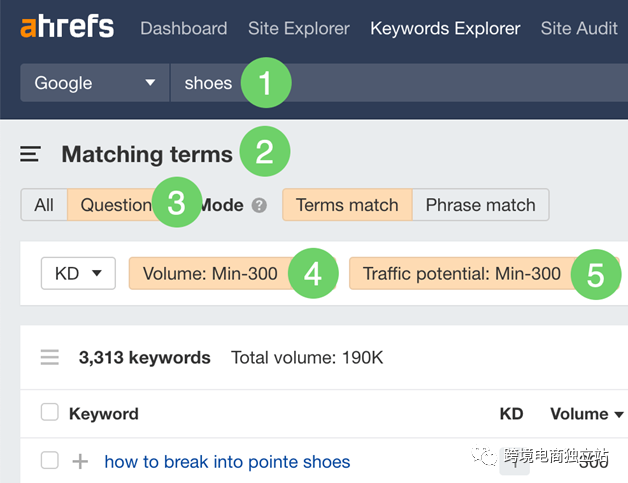Tick the select-all checkbox next to Keyword header

coord(50,412)
